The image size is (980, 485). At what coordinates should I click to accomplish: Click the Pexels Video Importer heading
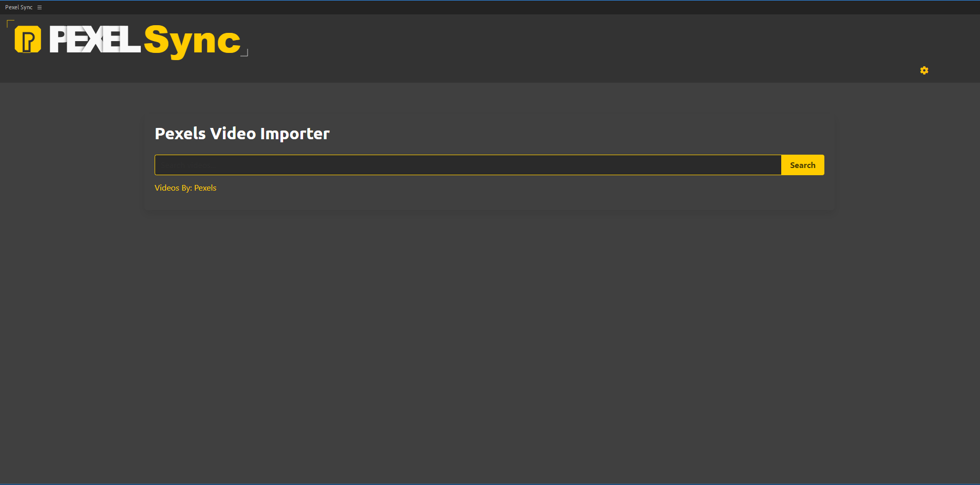[242, 134]
